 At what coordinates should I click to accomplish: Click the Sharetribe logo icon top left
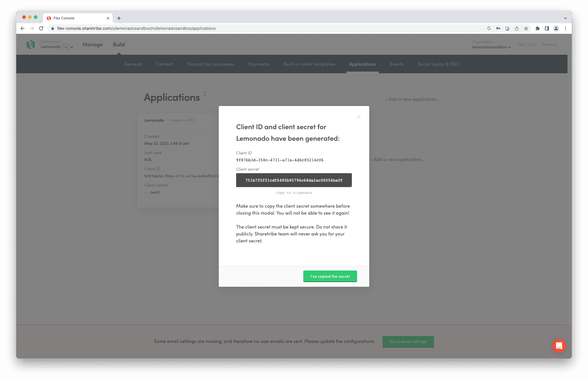click(31, 45)
